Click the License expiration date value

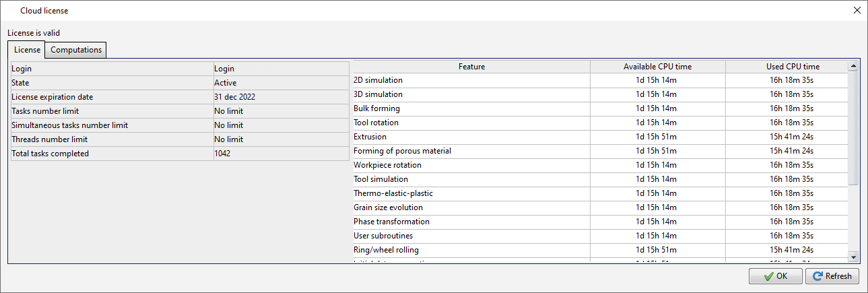(x=234, y=97)
